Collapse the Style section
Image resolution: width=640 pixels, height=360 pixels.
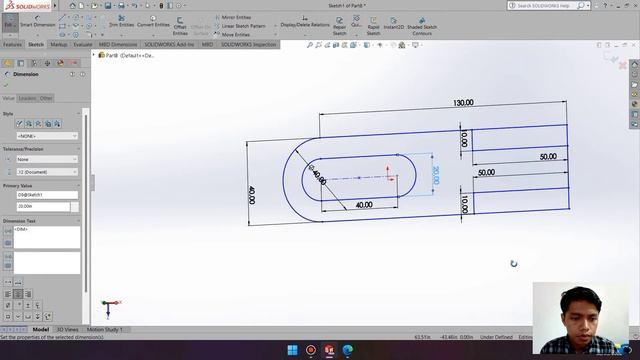click(78, 114)
